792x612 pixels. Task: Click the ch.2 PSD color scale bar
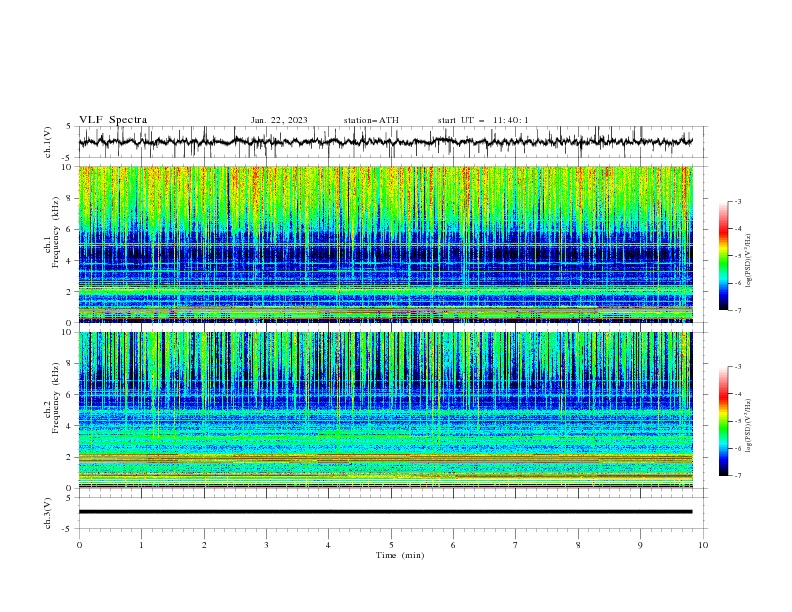[723, 421]
